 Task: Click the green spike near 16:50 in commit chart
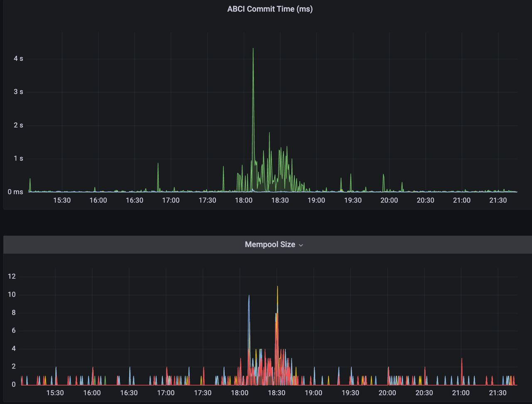pos(158,165)
